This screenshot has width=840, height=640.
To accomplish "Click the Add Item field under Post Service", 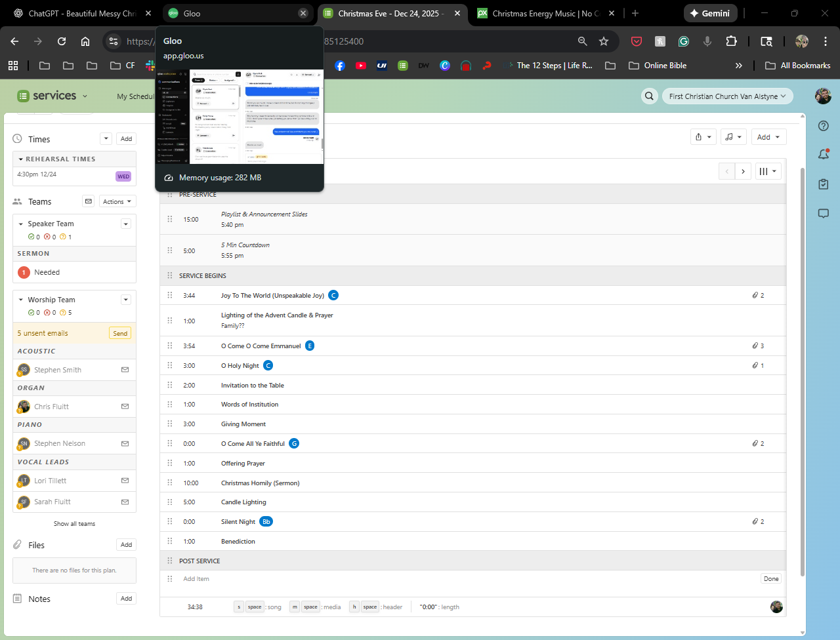I will (x=196, y=579).
